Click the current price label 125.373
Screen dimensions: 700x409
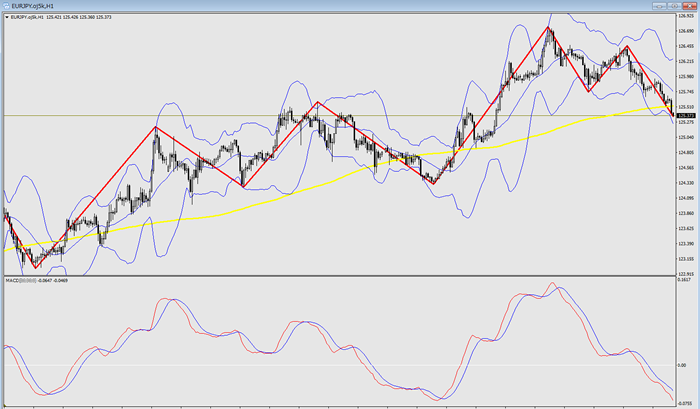click(x=686, y=116)
